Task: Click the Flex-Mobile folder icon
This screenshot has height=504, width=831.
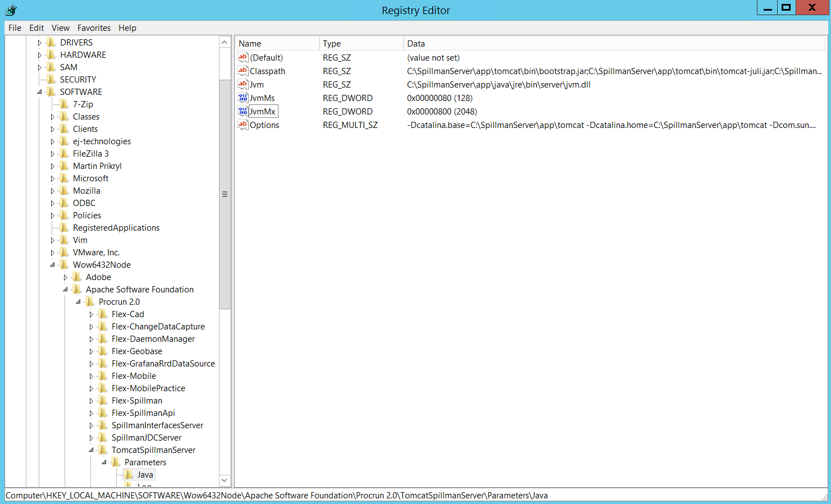Action: [x=103, y=376]
